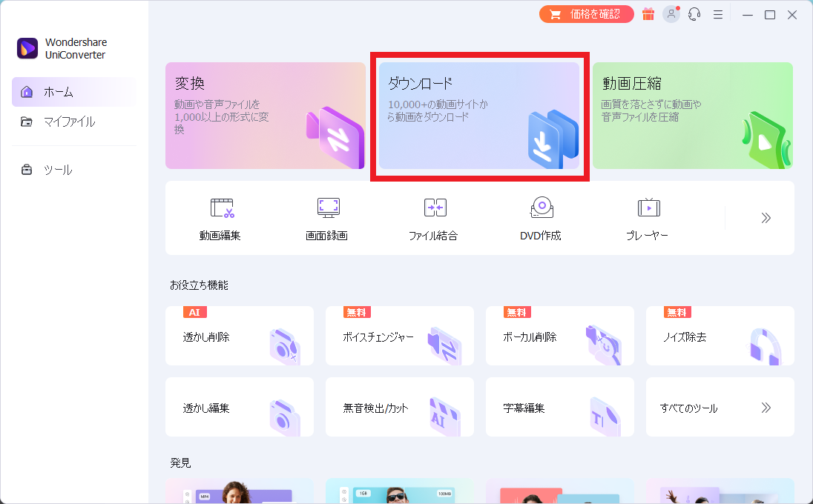Open the user account profile icon
The image size is (813, 504).
(x=671, y=13)
